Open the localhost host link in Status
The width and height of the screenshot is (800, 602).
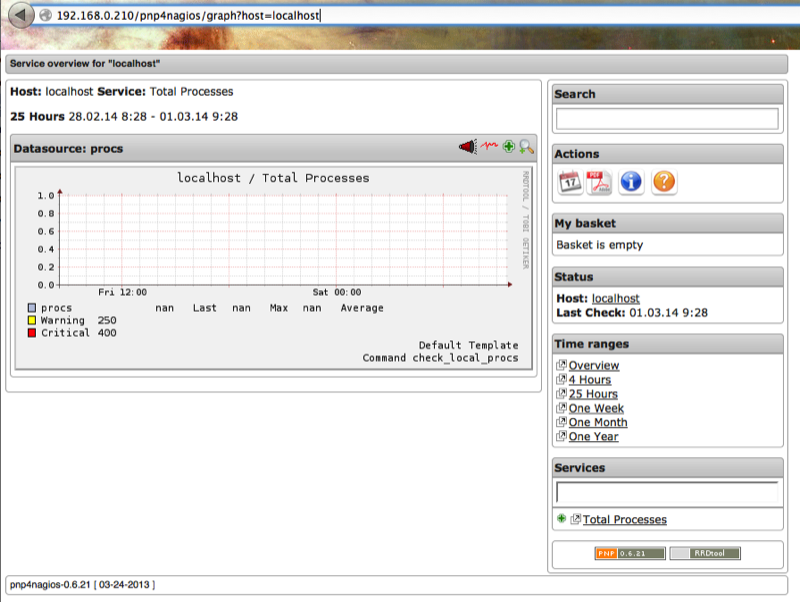(x=616, y=298)
